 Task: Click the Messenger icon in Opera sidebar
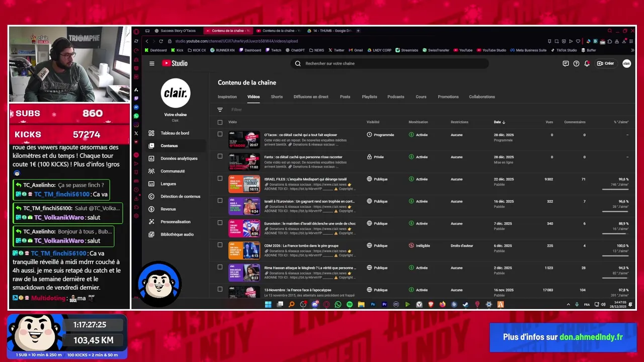click(136, 107)
